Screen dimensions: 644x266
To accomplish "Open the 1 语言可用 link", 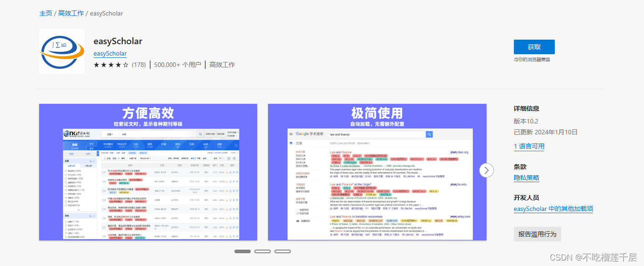I will (529, 146).
